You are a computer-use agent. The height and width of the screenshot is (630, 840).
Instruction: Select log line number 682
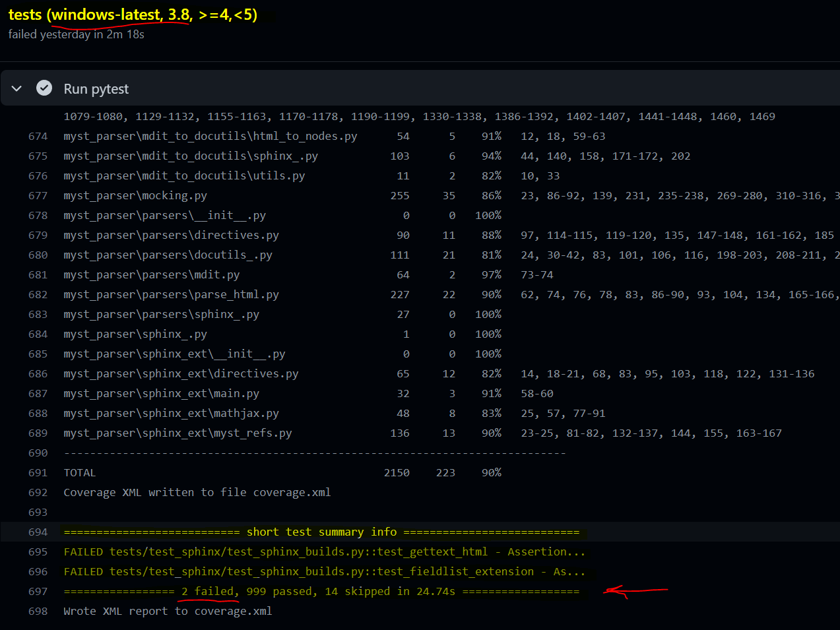(x=38, y=295)
